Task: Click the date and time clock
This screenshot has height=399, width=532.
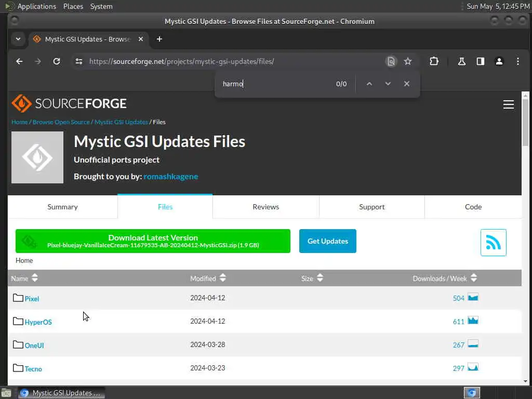Action: click(497, 6)
